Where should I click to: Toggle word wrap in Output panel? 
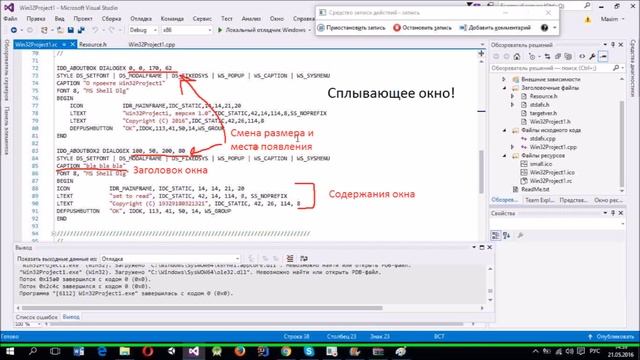tap(304, 258)
